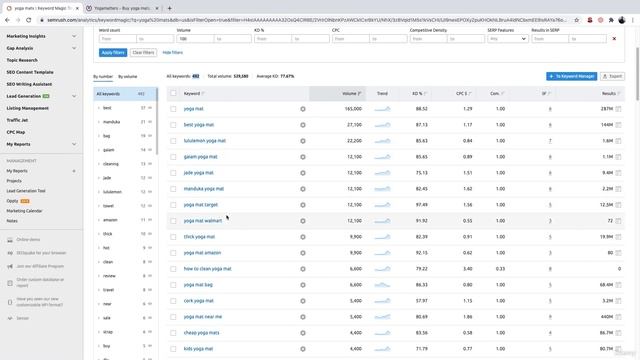The width and height of the screenshot is (640, 360).
Task: Check the box for jade yoga mat
Action: (x=173, y=173)
